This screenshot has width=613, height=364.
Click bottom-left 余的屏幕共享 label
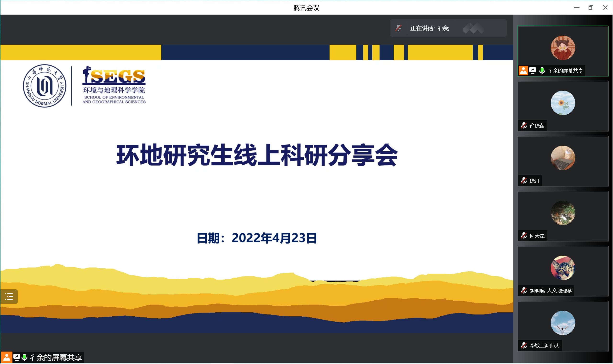(57, 357)
